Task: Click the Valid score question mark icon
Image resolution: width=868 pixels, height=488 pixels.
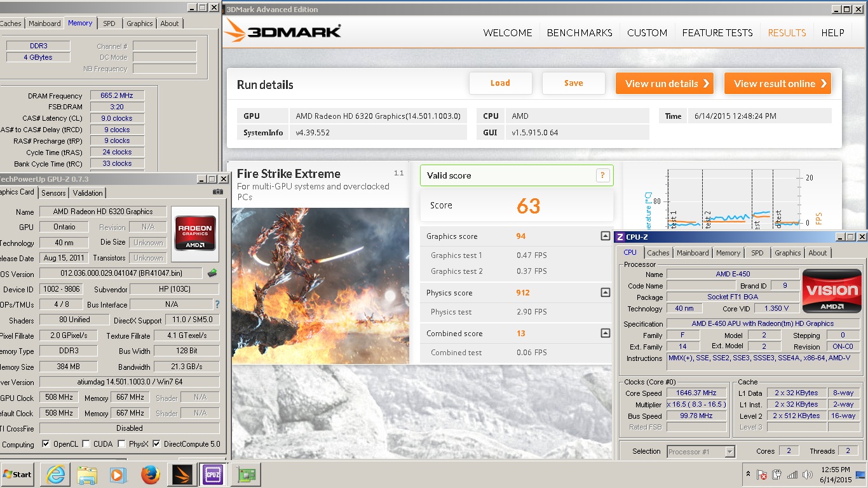Action: [x=602, y=176]
